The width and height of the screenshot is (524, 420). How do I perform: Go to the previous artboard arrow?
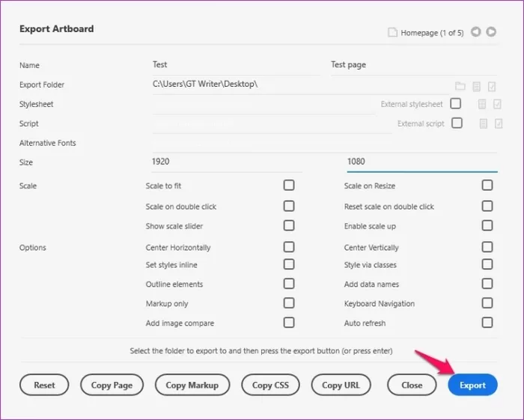click(x=475, y=32)
